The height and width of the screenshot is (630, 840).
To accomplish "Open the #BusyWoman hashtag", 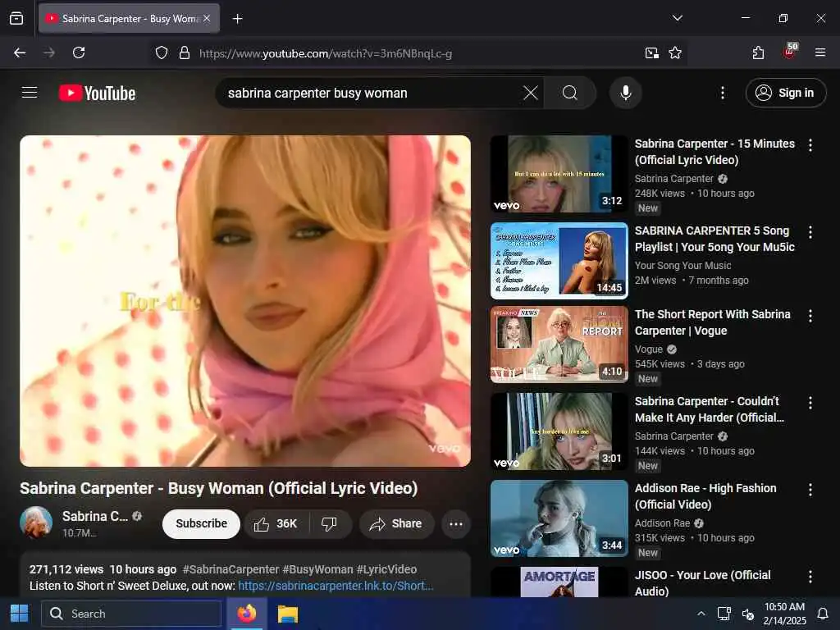I will 317,569.
